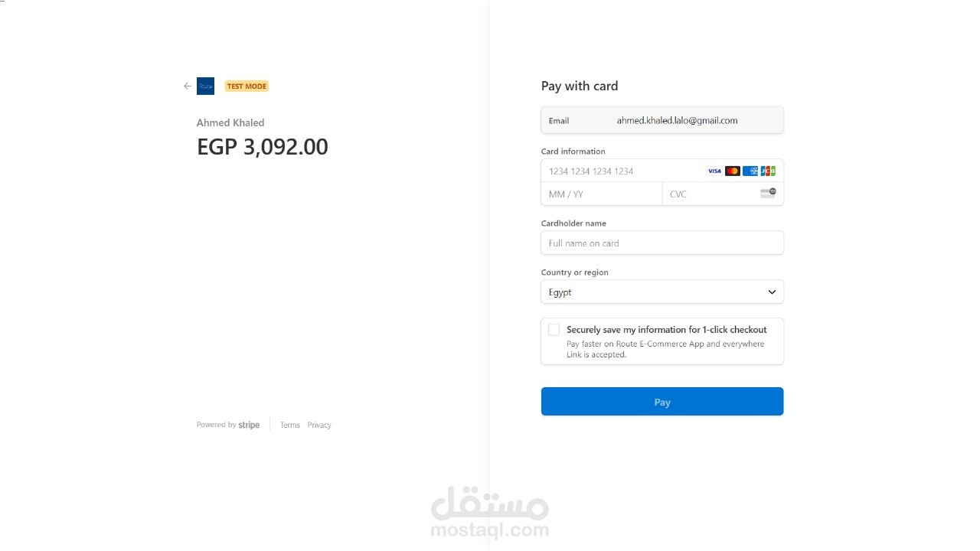Open the Privacy link
The height and width of the screenshot is (551, 980).
(x=319, y=425)
